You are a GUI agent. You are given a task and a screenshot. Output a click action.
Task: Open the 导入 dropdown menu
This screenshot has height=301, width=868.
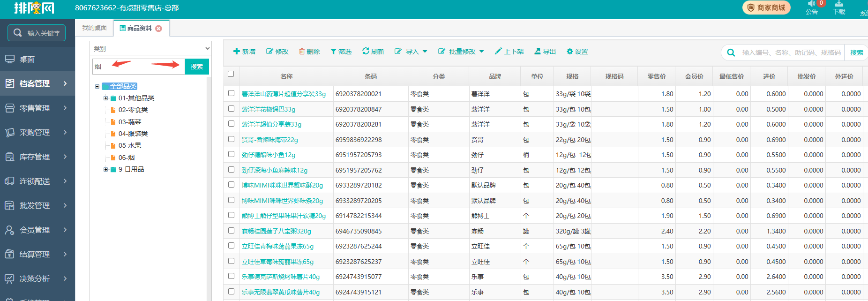point(411,52)
